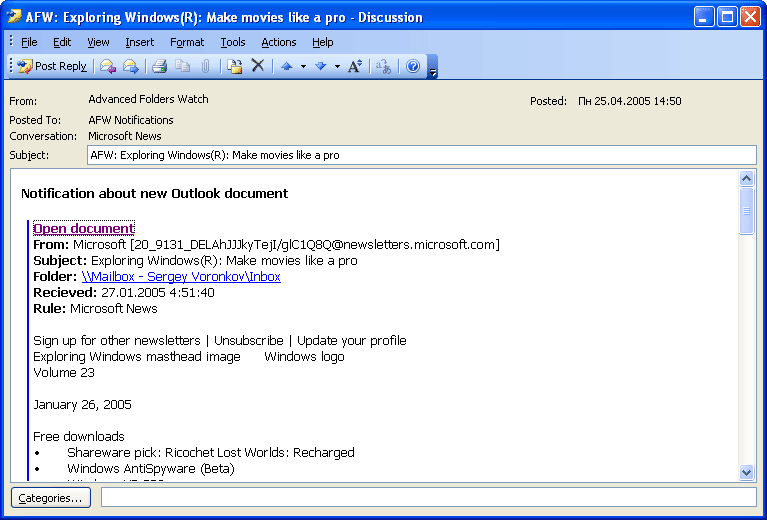Image resolution: width=767 pixels, height=520 pixels.
Task: Click the translation characters toolbar icon
Action: coord(384,66)
